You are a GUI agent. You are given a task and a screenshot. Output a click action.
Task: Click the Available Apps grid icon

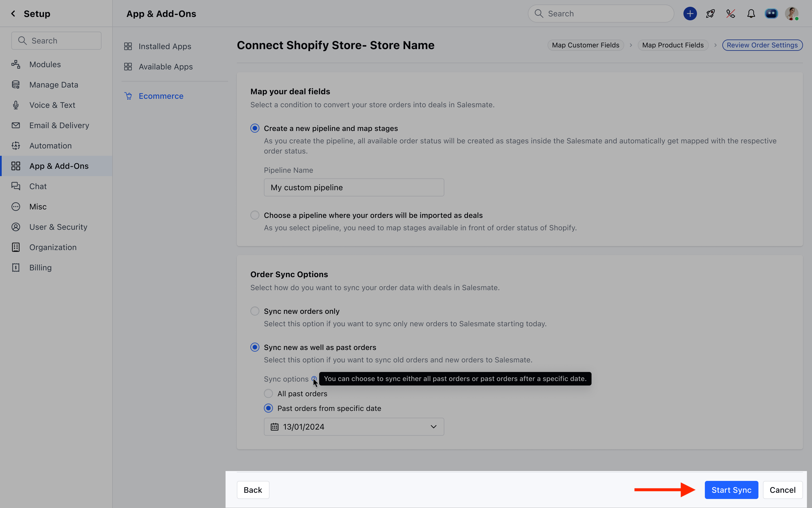tap(128, 67)
